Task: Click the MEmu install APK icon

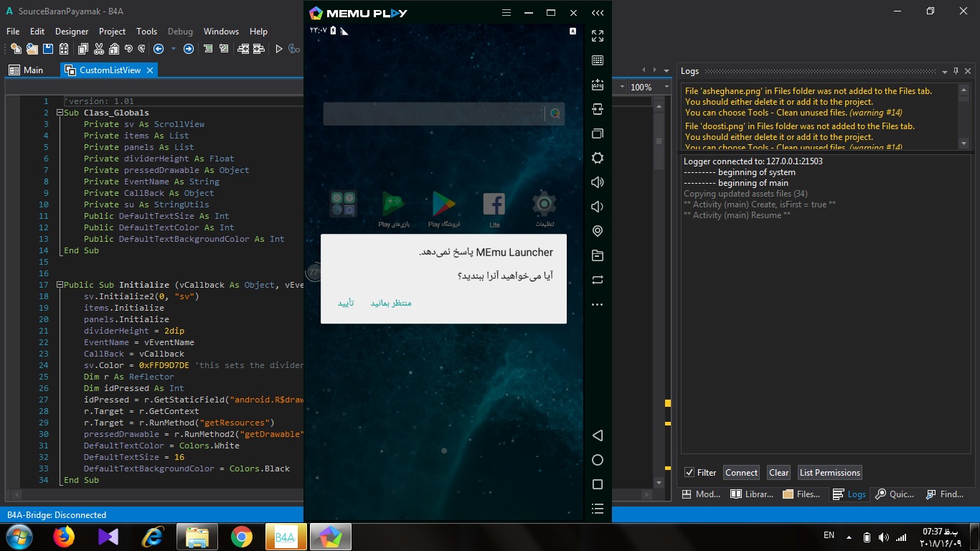Action: [597, 85]
